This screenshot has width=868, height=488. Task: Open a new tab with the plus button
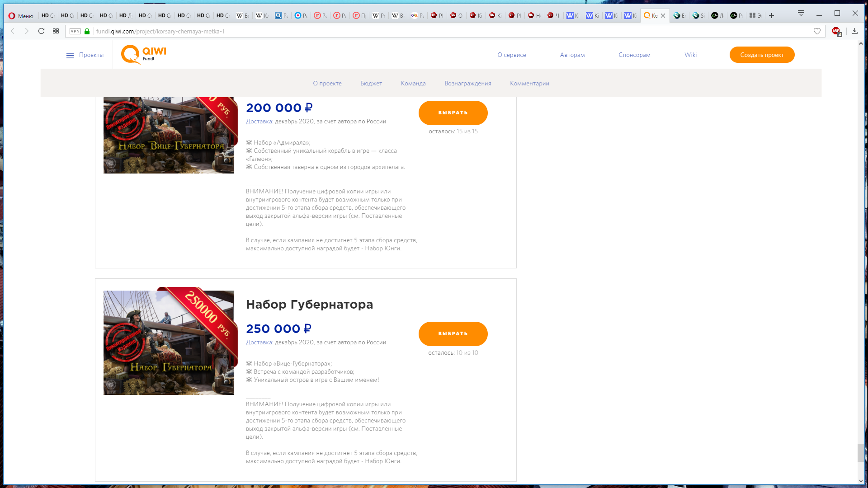771,15
